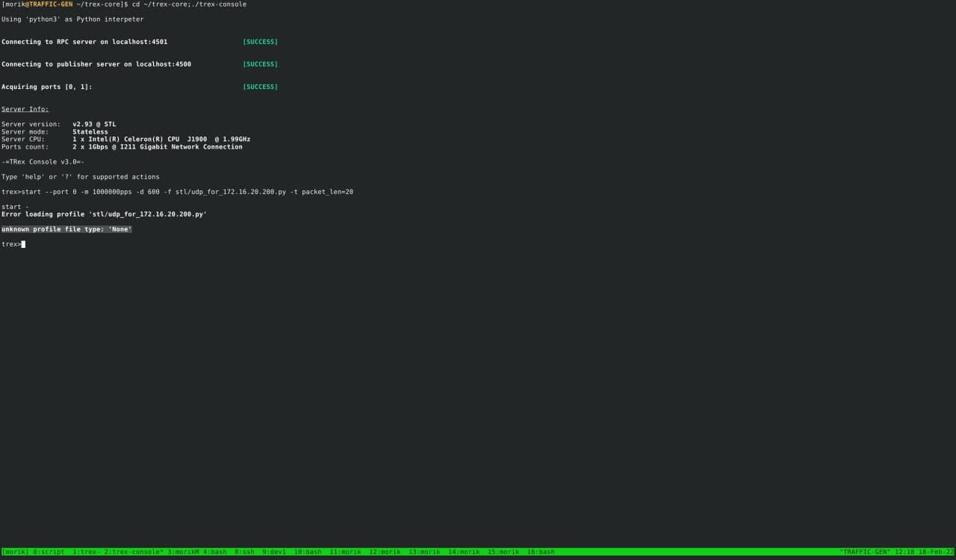Screen dimensions: 956x560
Task: Click the clock showing 12:18
Action: (905, 552)
